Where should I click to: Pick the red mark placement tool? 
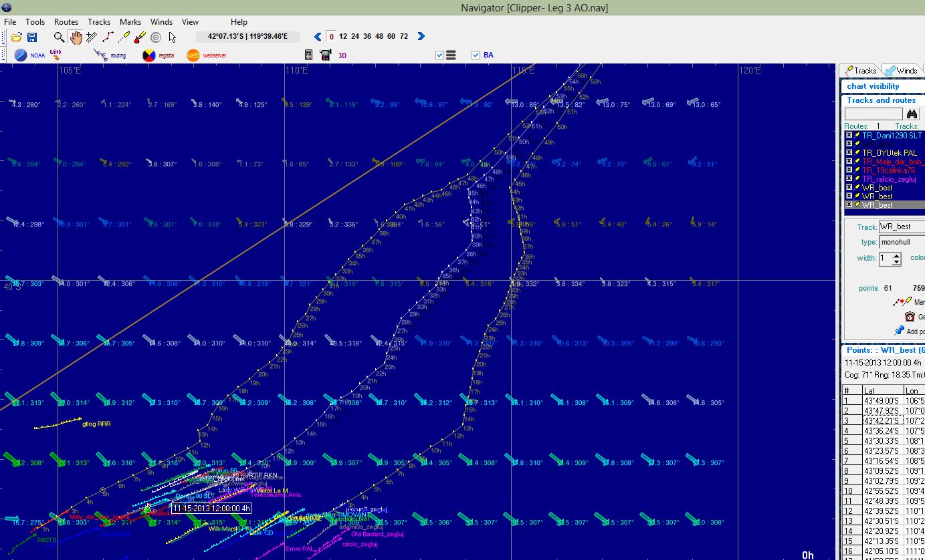pyautogui.click(x=140, y=37)
